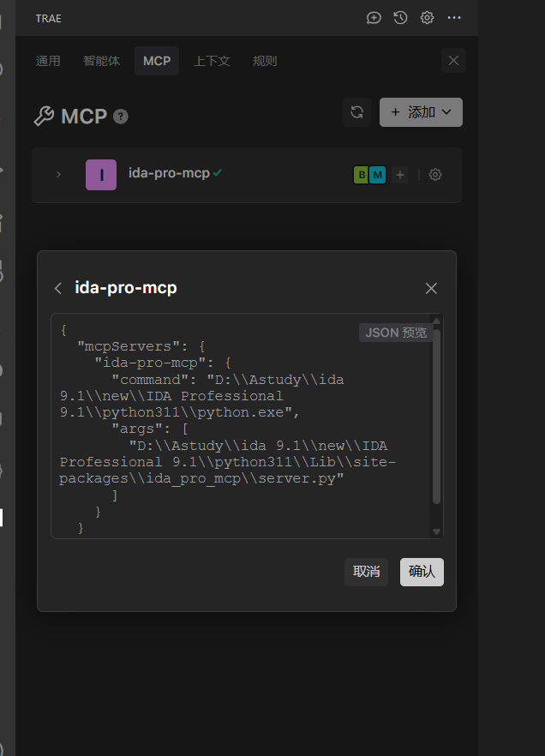Image resolution: width=545 pixels, height=756 pixels.
Task: Refresh the MCP server list
Action: (356, 112)
